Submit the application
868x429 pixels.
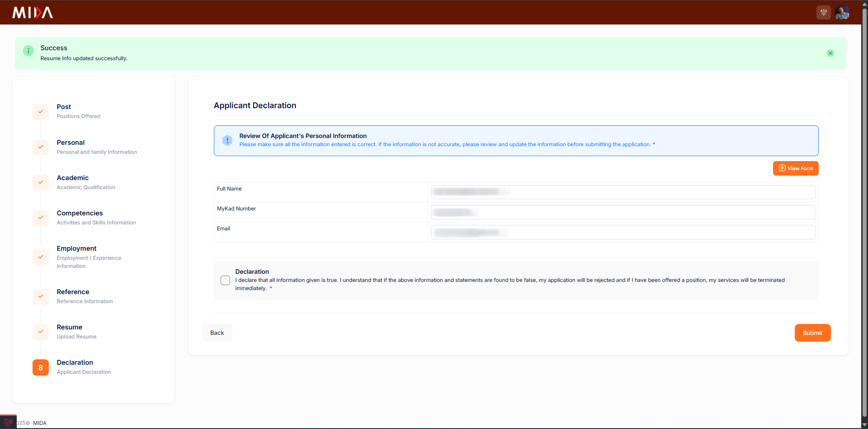tap(812, 333)
